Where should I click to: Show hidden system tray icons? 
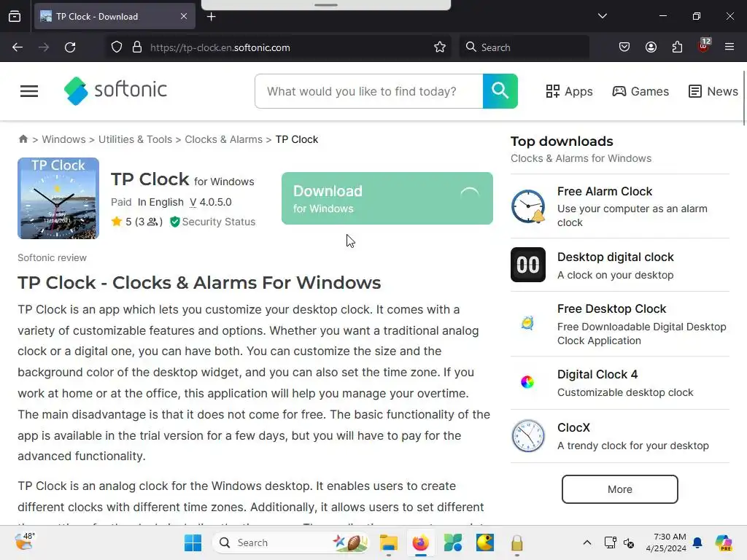click(x=587, y=542)
